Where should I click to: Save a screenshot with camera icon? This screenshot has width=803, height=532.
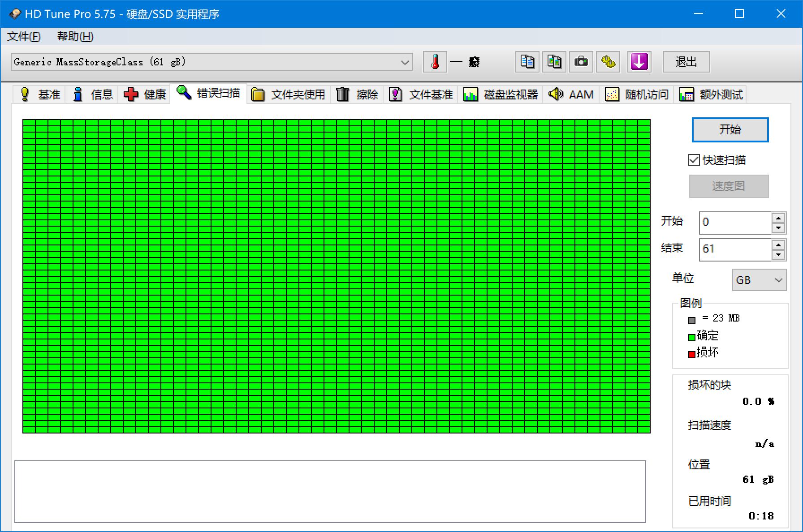(581, 62)
